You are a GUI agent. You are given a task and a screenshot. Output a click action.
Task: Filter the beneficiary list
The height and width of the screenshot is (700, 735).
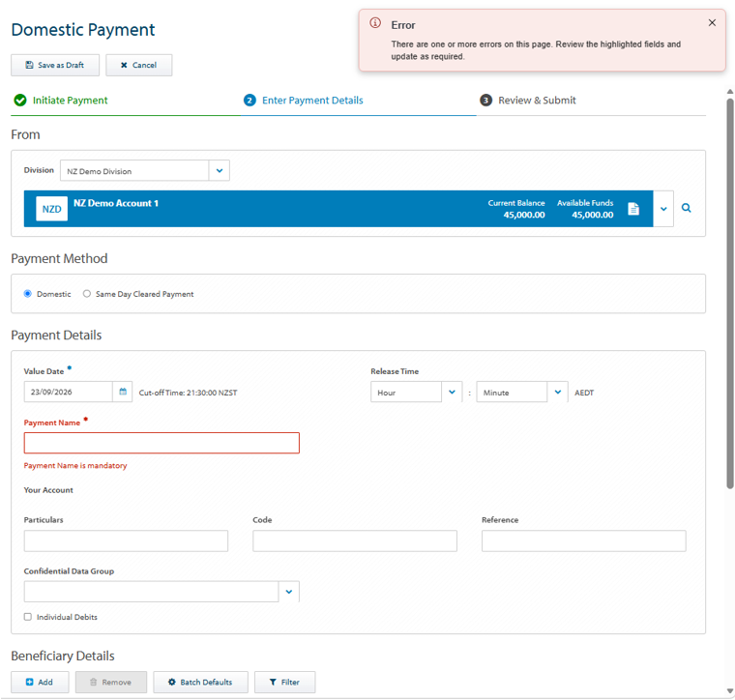(285, 683)
